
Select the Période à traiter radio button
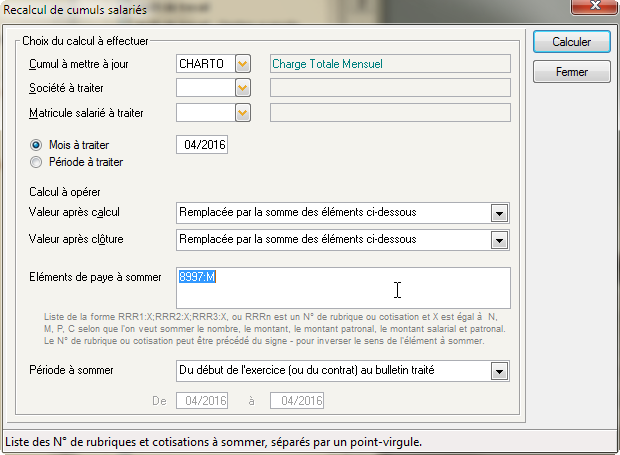pyautogui.click(x=36, y=162)
